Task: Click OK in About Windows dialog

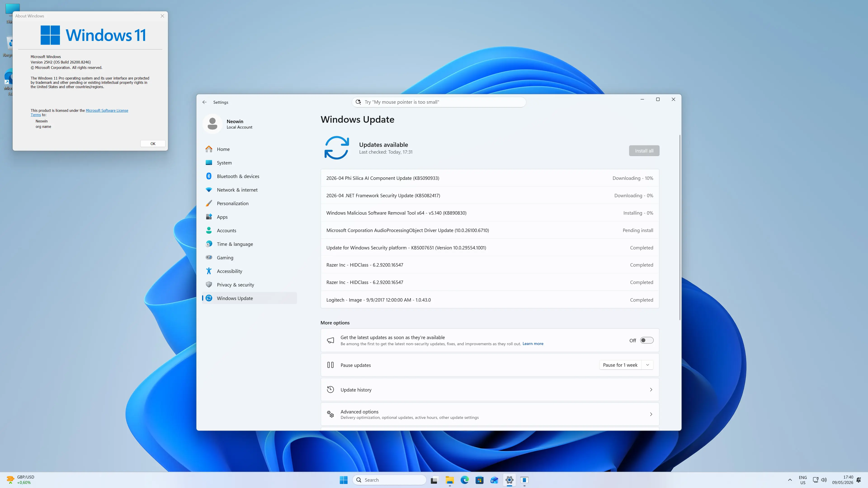Action: 153,143
